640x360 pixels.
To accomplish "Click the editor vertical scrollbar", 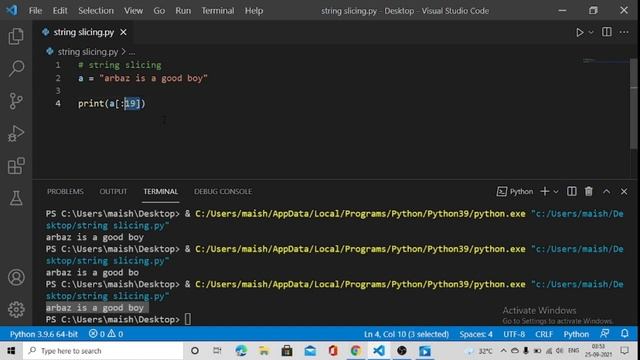I will pyautogui.click(x=633, y=104).
